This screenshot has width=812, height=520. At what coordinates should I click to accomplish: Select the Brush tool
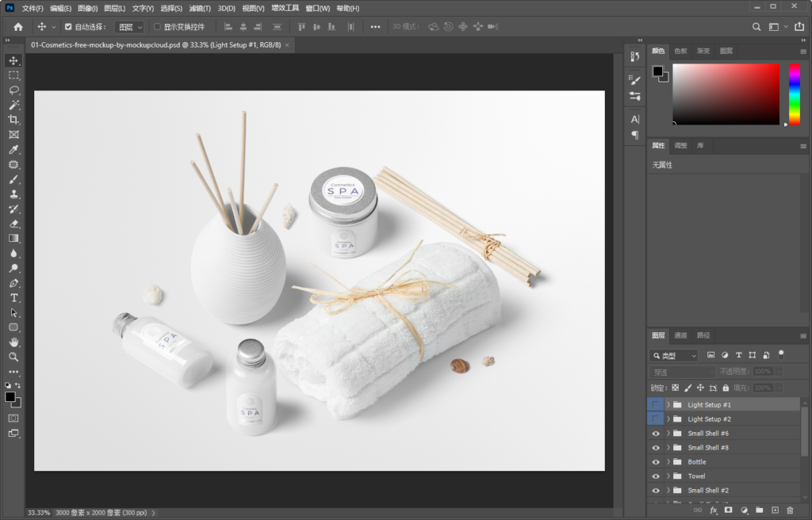(13, 179)
